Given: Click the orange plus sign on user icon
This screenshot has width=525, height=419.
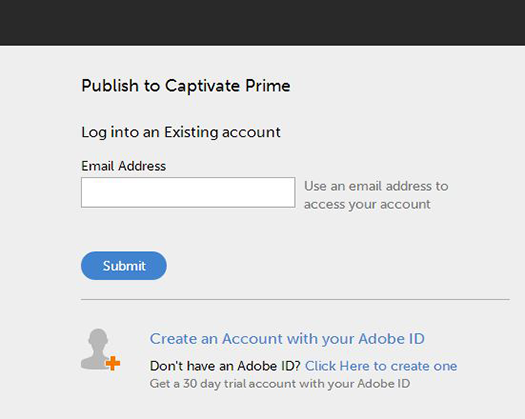Looking at the screenshot, I should pos(113,363).
